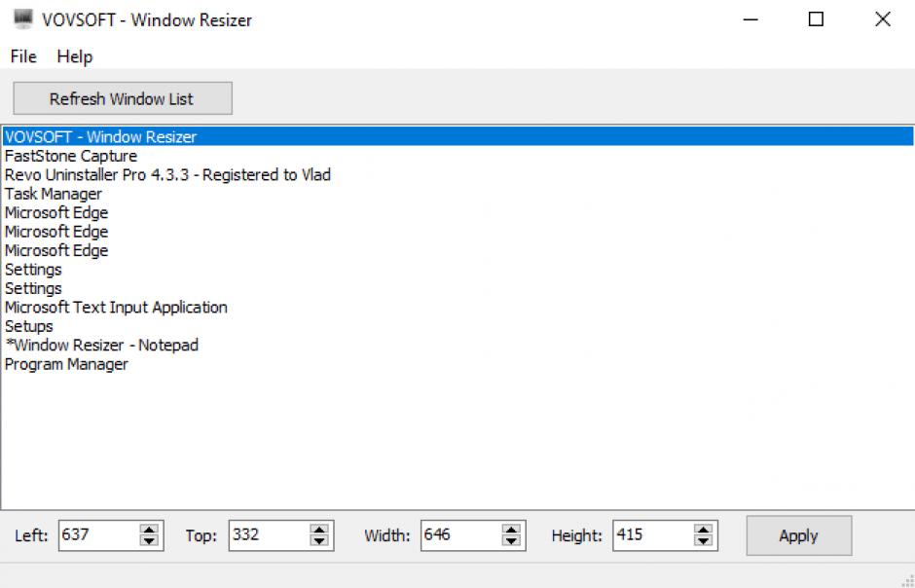Image resolution: width=915 pixels, height=588 pixels.
Task: Increase Top value with up arrow
Action: coord(319,530)
